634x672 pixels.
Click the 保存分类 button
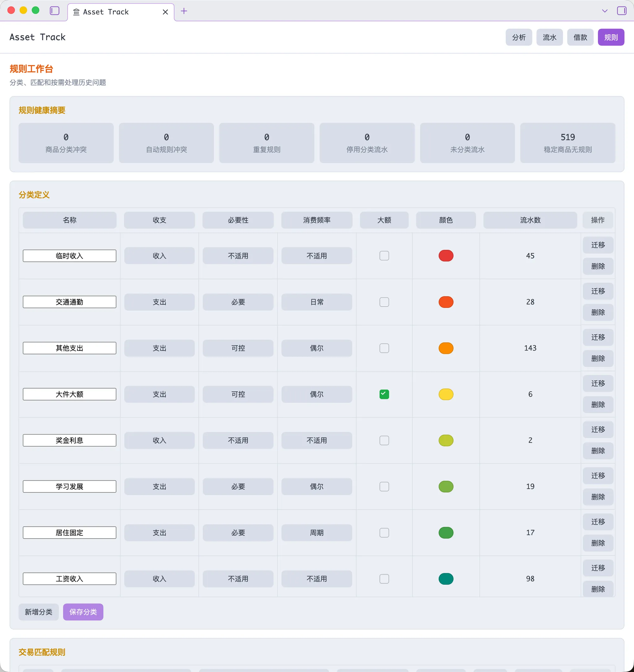coord(83,612)
